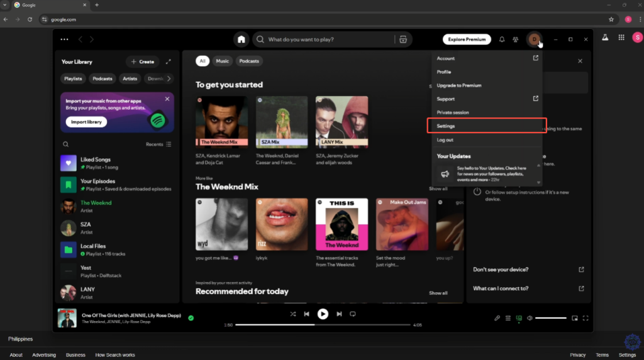Filter library by Artists

click(130, 79)
